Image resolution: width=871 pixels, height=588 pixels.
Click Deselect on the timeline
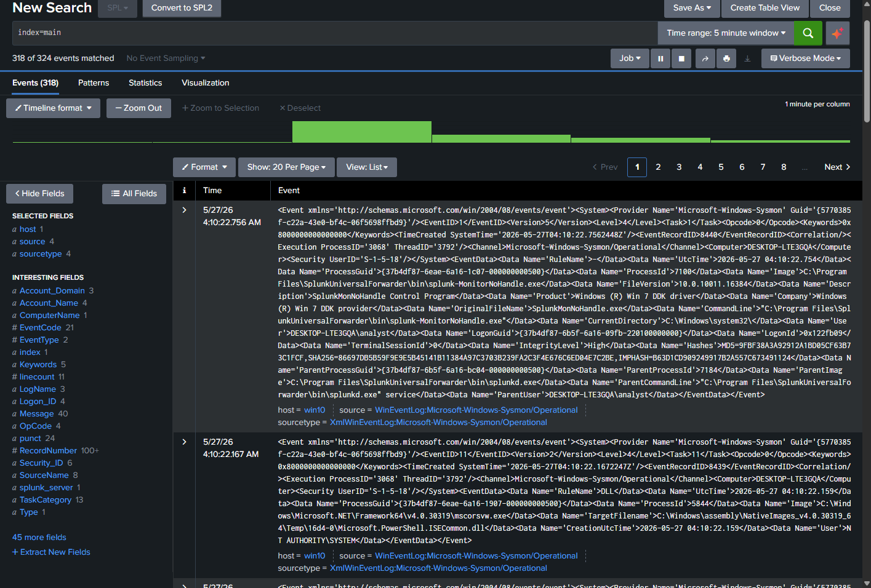point(300,108)
